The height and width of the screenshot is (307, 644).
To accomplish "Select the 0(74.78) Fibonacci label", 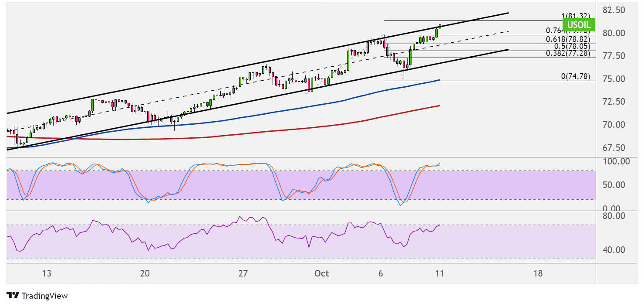I will pos(576,76).
